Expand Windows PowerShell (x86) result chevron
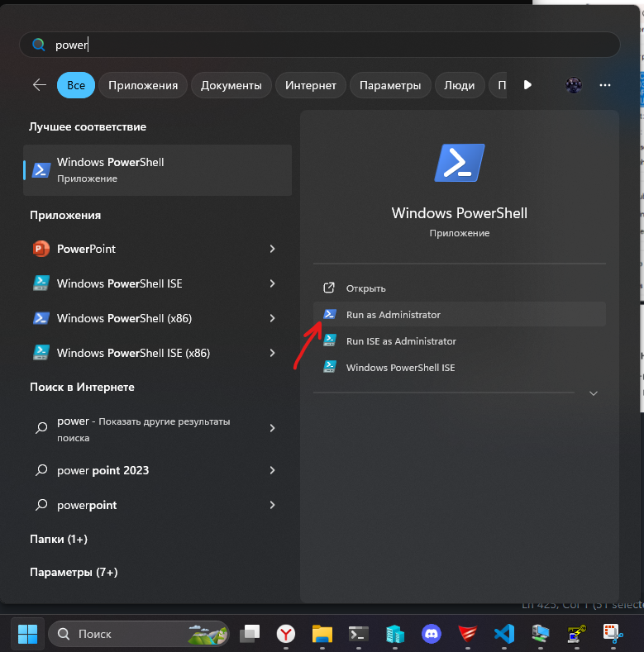Viewport: 644px width, 652px height. pyautogui.click(x=272, y=318)
